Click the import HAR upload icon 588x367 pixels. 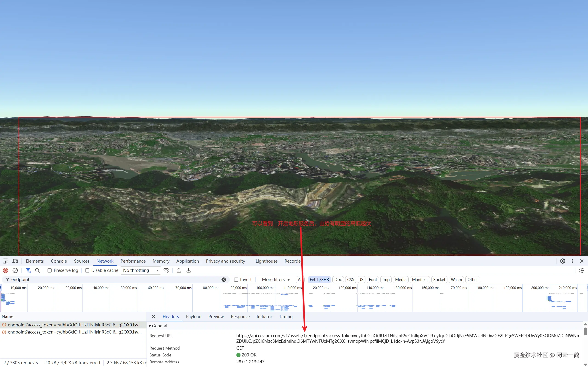pos(179,270)
